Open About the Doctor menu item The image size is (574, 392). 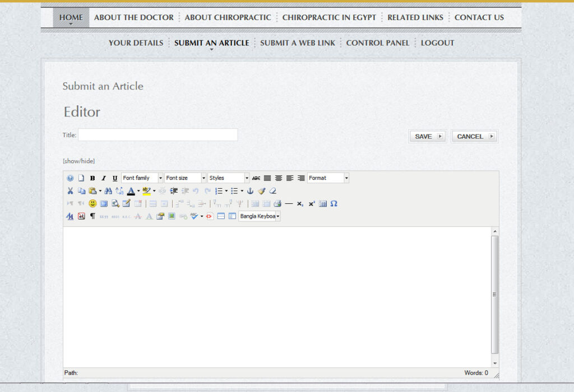[134, 17]
